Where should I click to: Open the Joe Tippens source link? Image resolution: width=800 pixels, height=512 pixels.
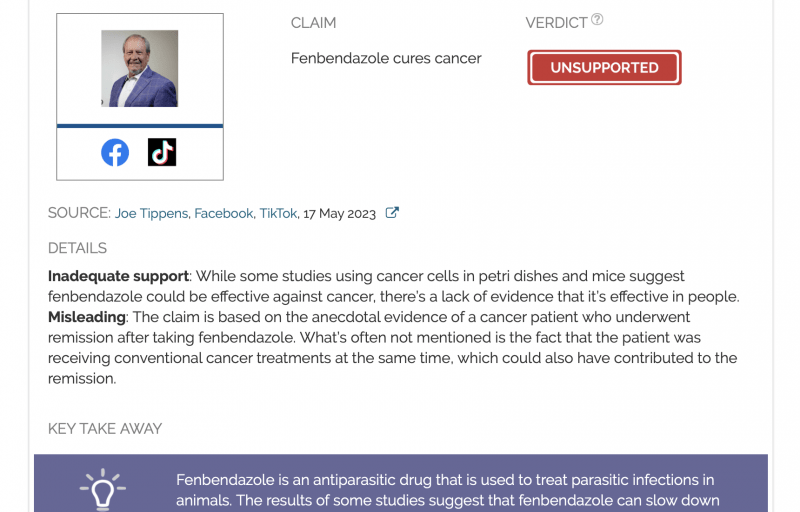pos(151,213)
